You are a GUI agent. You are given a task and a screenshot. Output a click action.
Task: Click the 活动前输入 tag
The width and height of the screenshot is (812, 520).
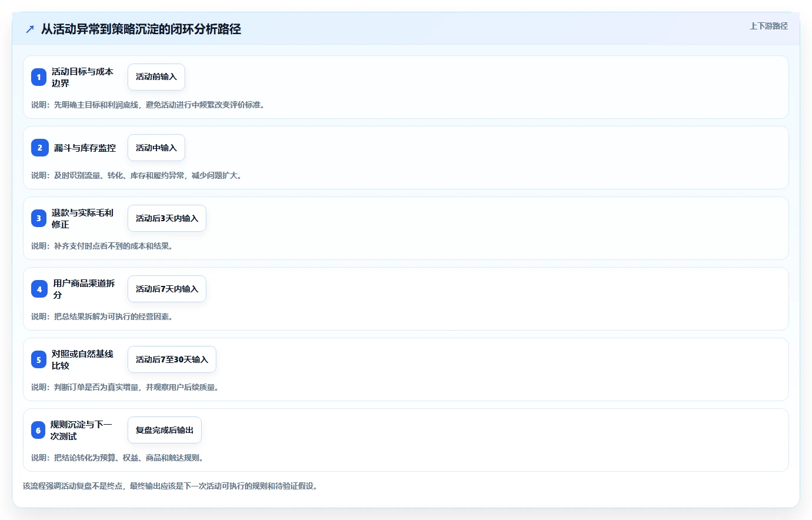(156, 77)
